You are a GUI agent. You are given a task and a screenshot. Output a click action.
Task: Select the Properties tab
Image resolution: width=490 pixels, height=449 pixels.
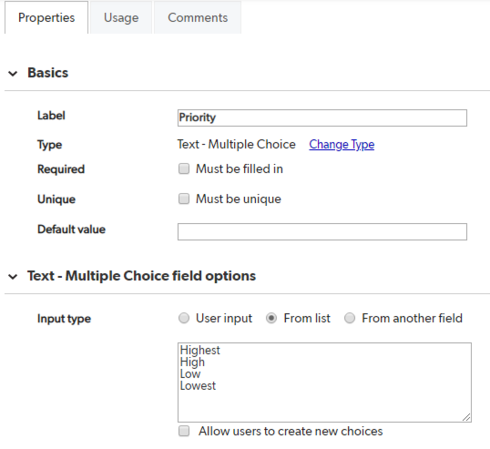[46, 18]
